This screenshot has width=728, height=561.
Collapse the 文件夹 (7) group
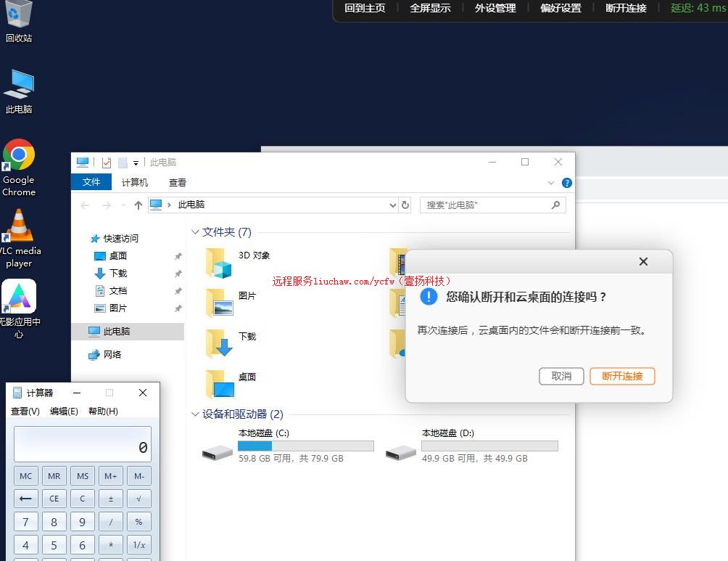tap(195, 232)
